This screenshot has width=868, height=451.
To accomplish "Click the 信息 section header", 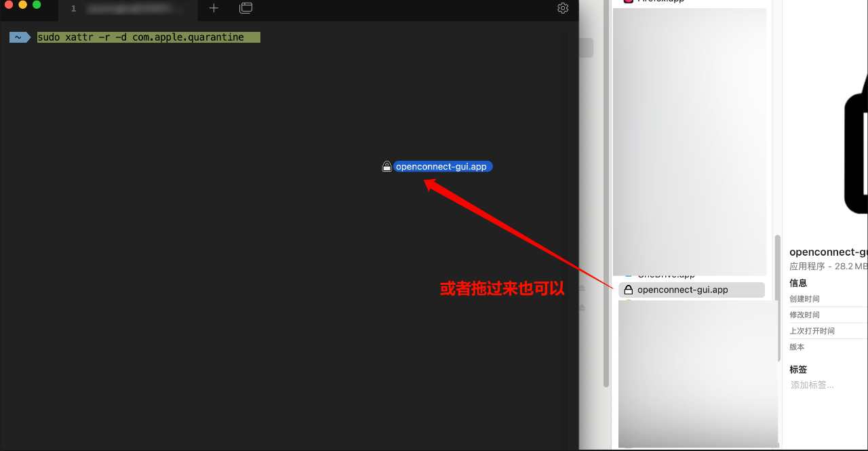I will [798, 283].
